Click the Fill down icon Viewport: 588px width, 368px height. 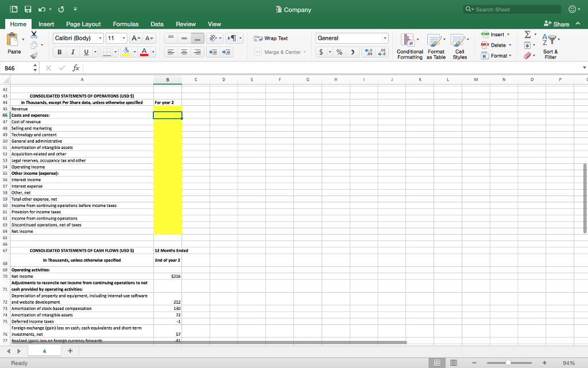pyautogui.click(x=528, y=45)
